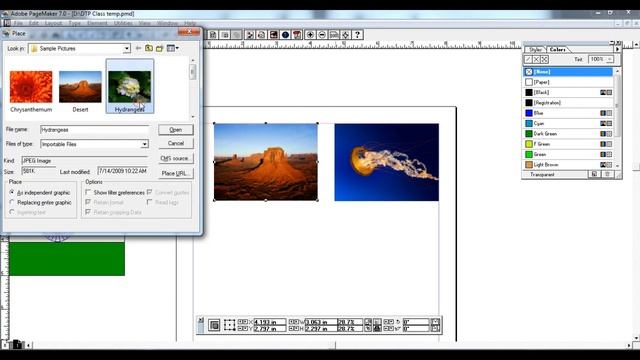Click the desert image placed on the page
This screenshot has width=640, height=360.
pos(266,162)
